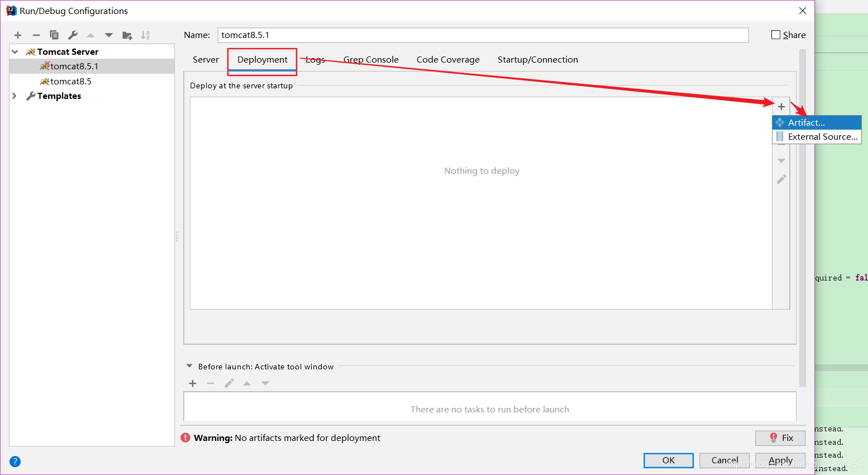Viewport: 868px width, 475px height.
Task: Choose Artifact... from the popup menu
Action: point(806,122)
